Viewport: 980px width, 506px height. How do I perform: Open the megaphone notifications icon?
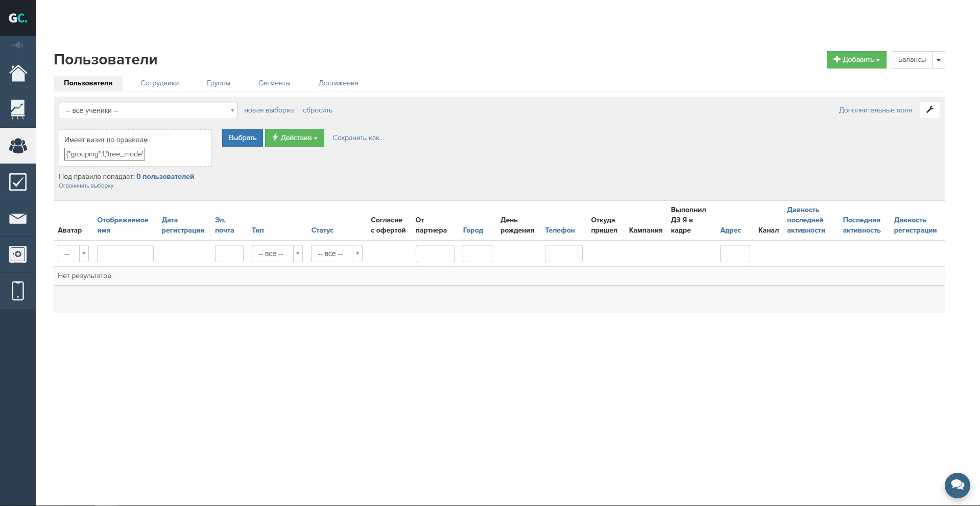18,45
